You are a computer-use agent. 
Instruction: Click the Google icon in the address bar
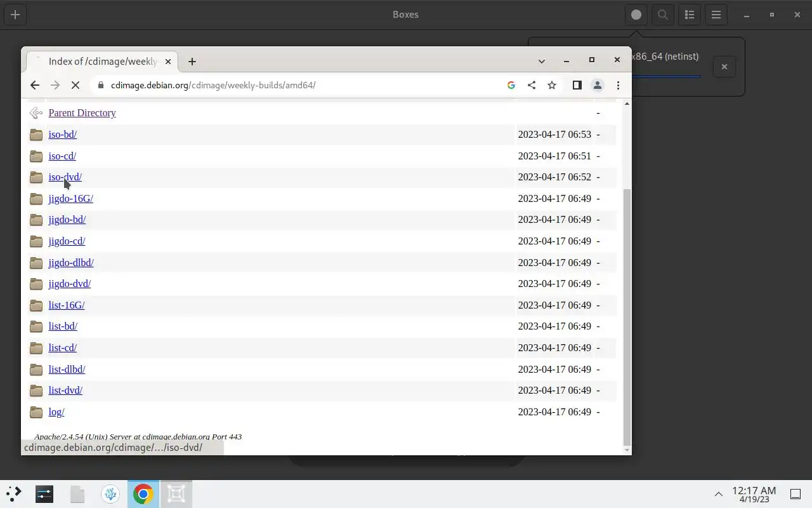click(x=511, y=85)
